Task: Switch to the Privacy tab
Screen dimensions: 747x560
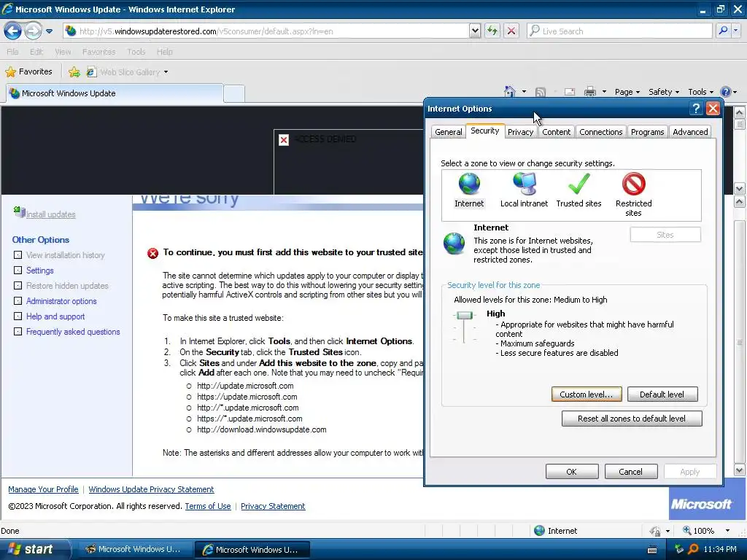Action: [x=520, y=132]
